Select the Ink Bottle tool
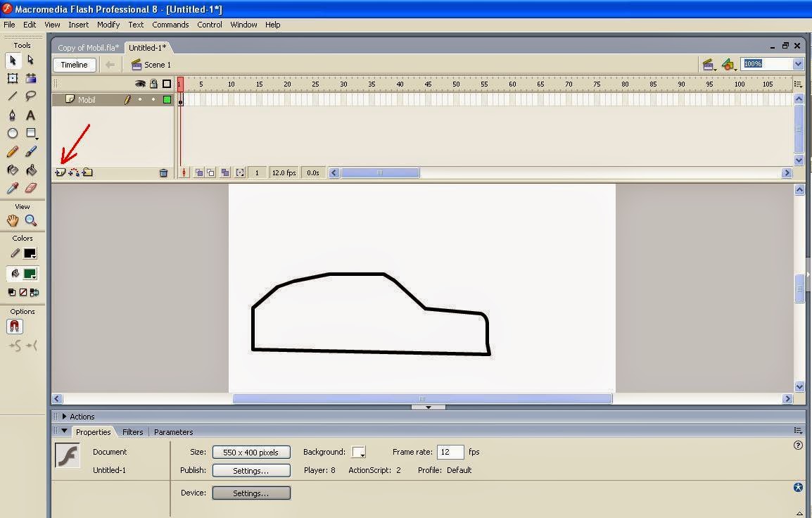The width and height of the screenshot is (812, 518). click(x=13, y=170)
